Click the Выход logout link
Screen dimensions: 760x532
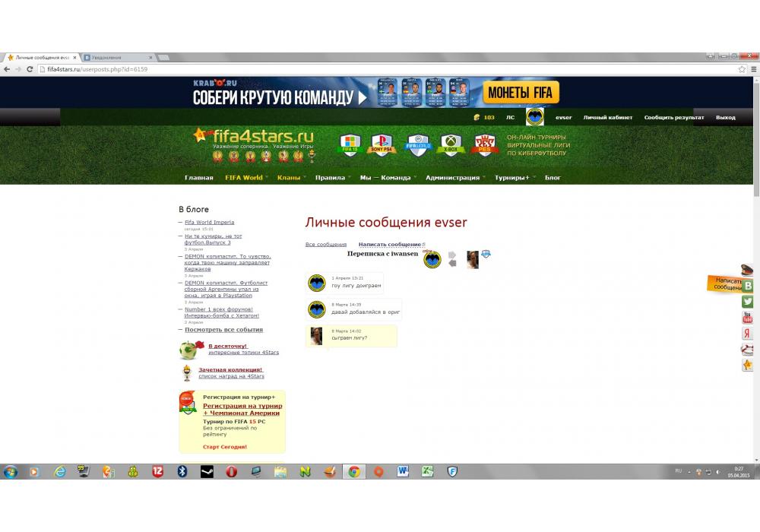pyautogui.click(x=726, y=117)
